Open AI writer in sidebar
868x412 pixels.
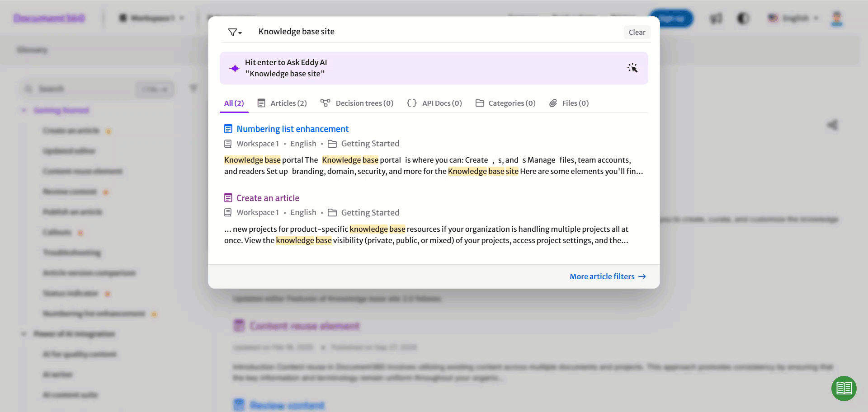pyautogui.click(x=57, y=375)
